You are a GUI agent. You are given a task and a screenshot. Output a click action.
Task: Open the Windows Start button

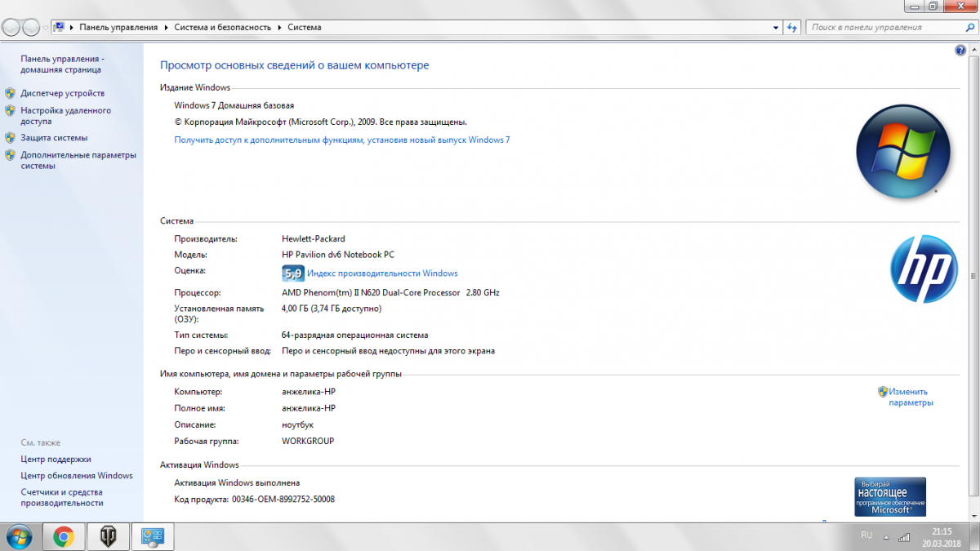click(x=19, y=536)
